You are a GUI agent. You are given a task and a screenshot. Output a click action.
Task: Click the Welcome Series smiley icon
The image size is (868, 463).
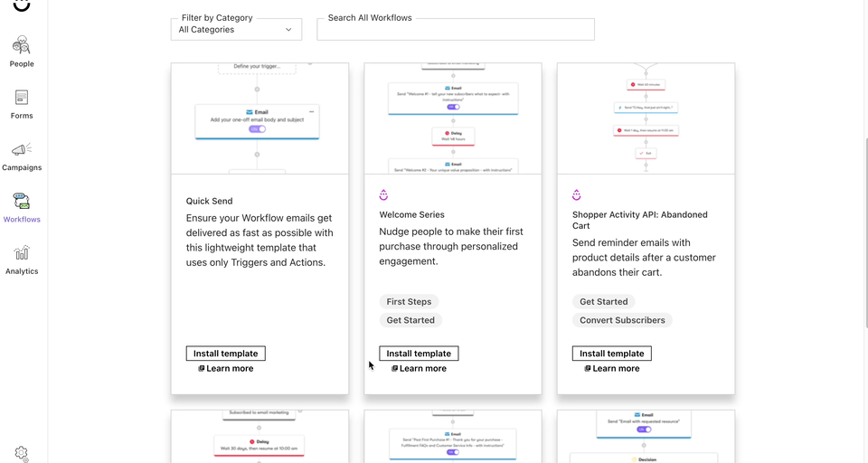(x=383, y=195)
